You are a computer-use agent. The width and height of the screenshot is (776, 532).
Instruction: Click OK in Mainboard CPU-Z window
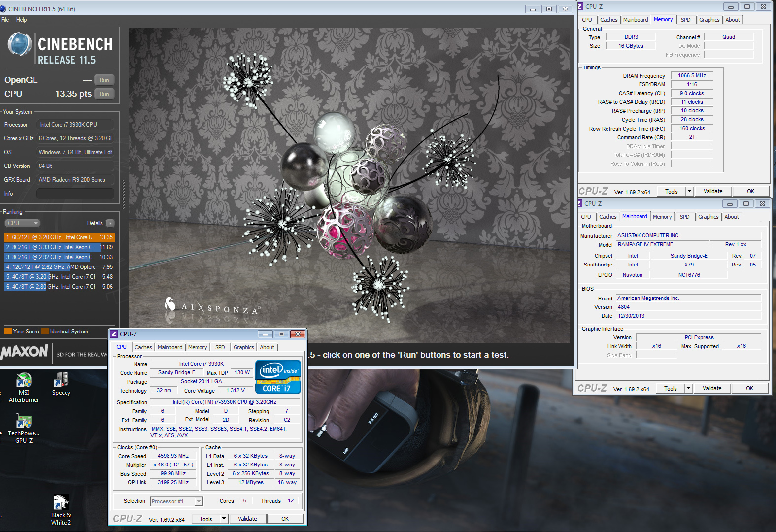click(x=749, y=388)
